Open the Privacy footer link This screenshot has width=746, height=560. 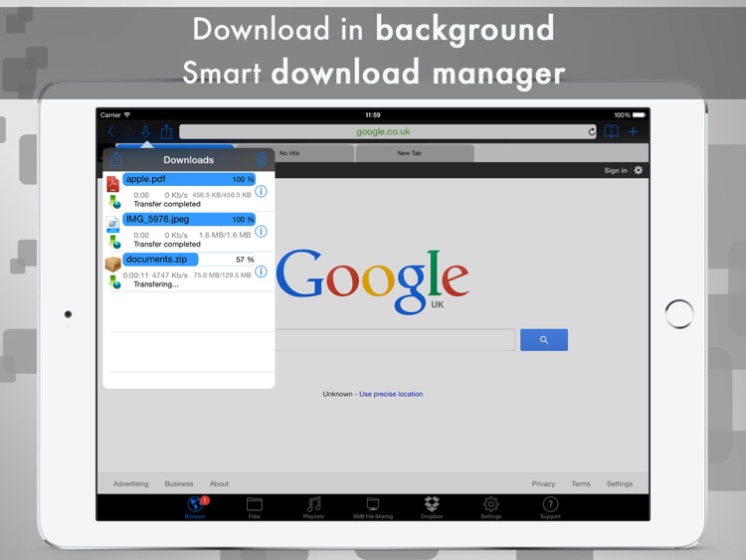[543, 483]
